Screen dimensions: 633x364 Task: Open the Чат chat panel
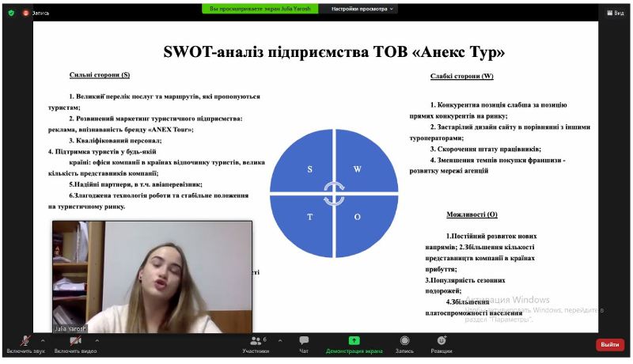(x=304, y=345)
